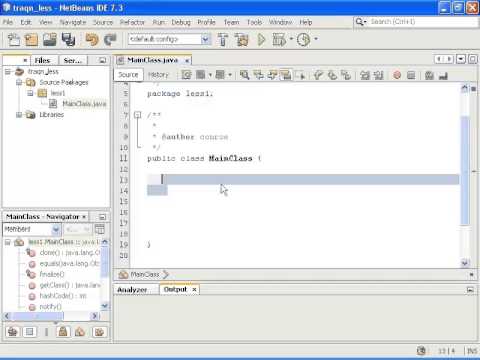Click the Start Macro Recording red icon
480x360 pixels.
tap(397, 75)
